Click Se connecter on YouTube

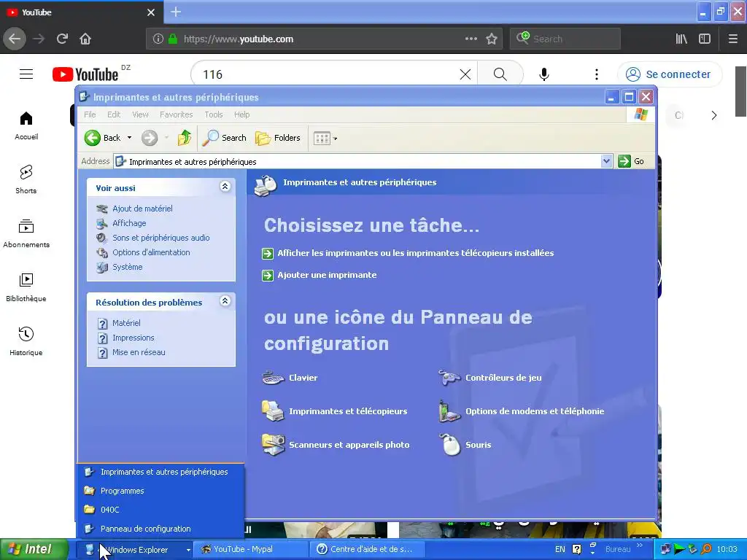click(x=670, y=74)
